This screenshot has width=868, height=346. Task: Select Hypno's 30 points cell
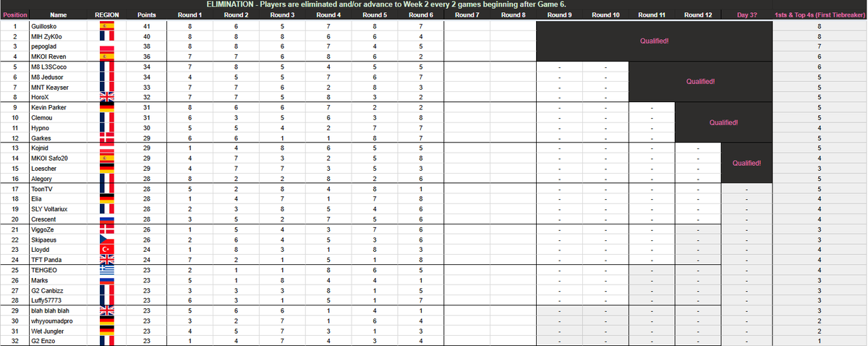click(x=146, y=127)
